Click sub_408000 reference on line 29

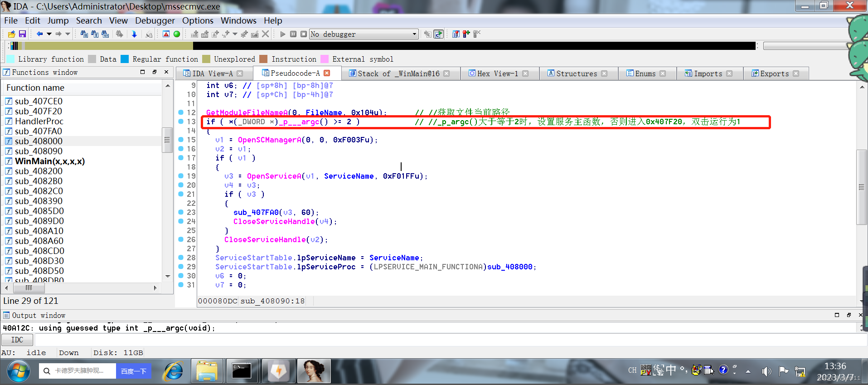[x=510, y=267]
